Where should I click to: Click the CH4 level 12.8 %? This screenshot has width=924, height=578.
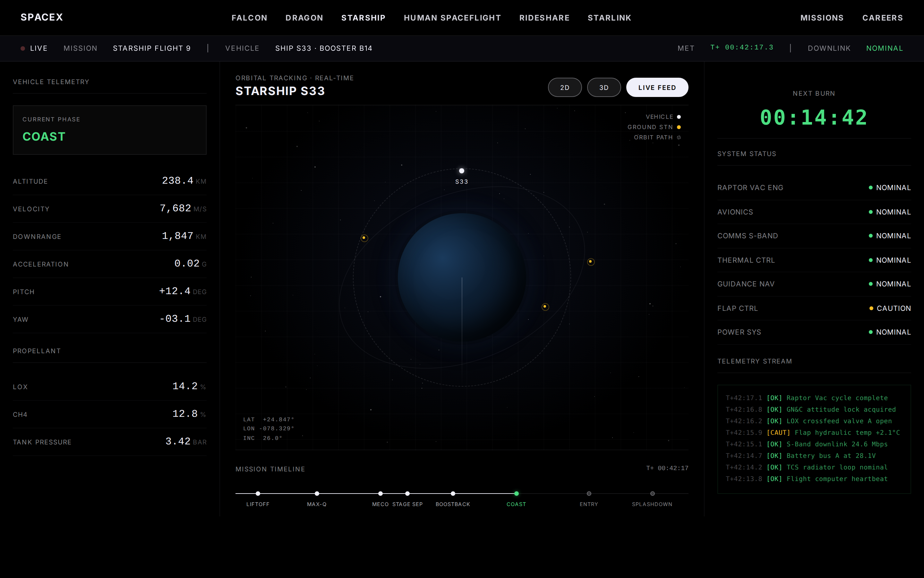(189, 414)
